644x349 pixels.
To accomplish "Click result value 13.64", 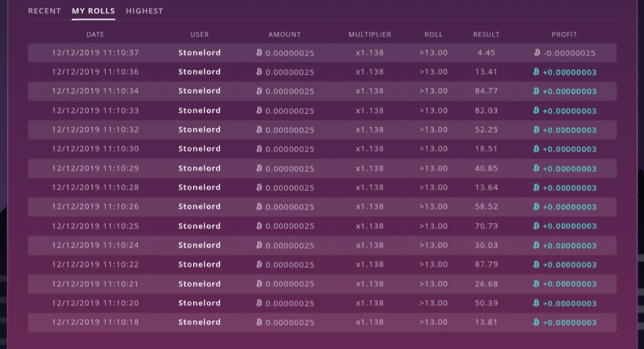I will coord(487,187).
